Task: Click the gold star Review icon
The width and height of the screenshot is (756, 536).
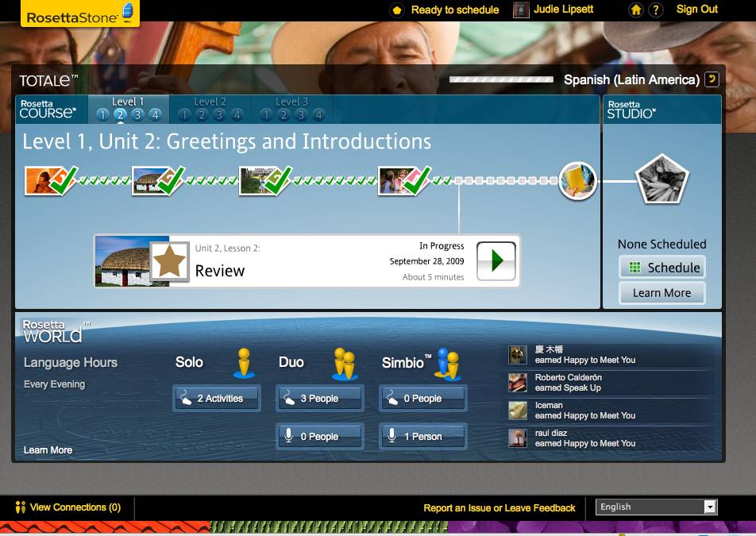Action: click(x=169, y=261)
